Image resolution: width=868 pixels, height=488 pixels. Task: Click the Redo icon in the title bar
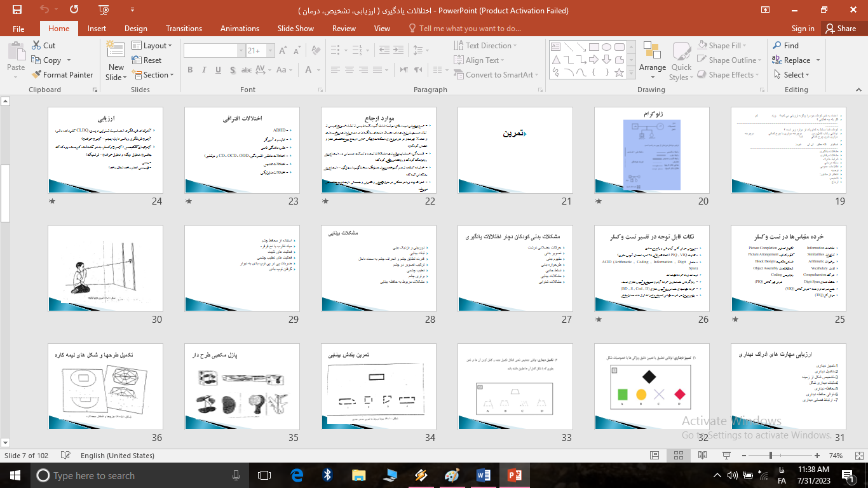(x=74, y=10)
